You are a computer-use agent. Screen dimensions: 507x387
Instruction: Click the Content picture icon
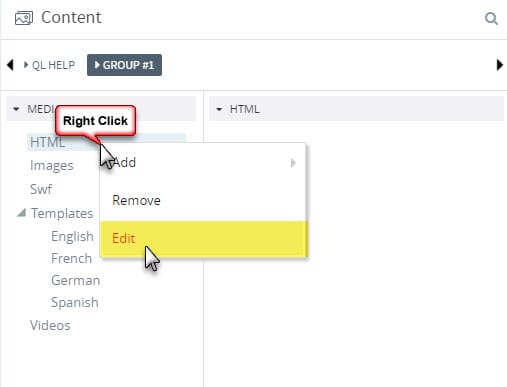(24, 18)
